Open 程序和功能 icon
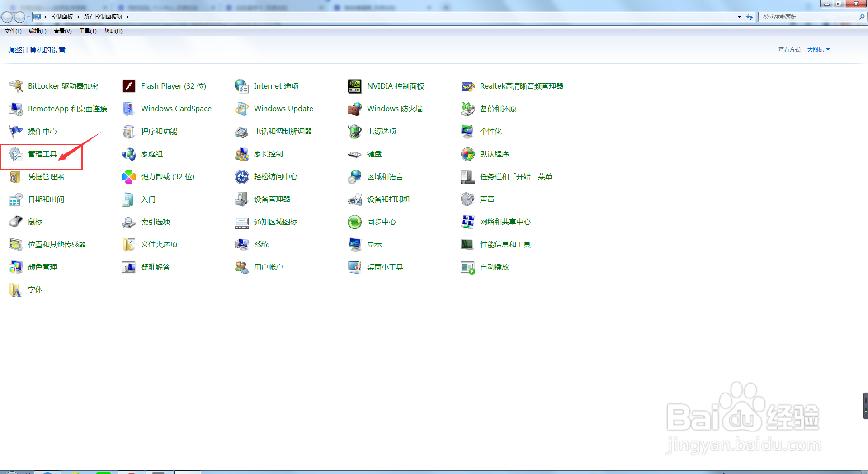This screenshot has width=868, height=474. click(129, 131)
